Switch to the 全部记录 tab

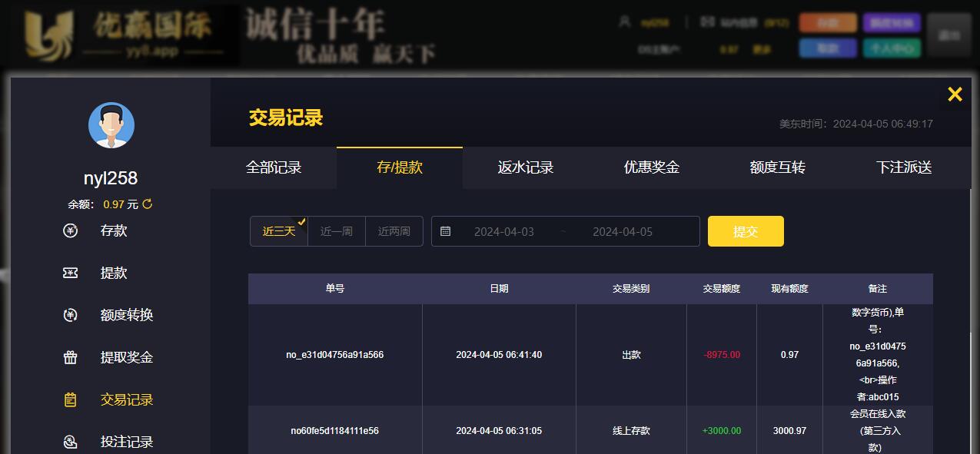point(274,167)
